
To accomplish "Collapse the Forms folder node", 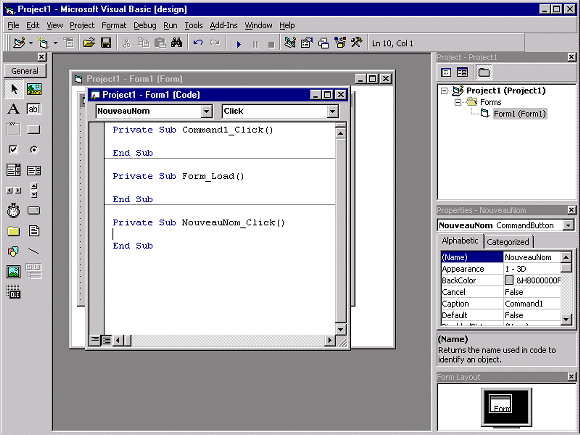I will tap(458, 102).
